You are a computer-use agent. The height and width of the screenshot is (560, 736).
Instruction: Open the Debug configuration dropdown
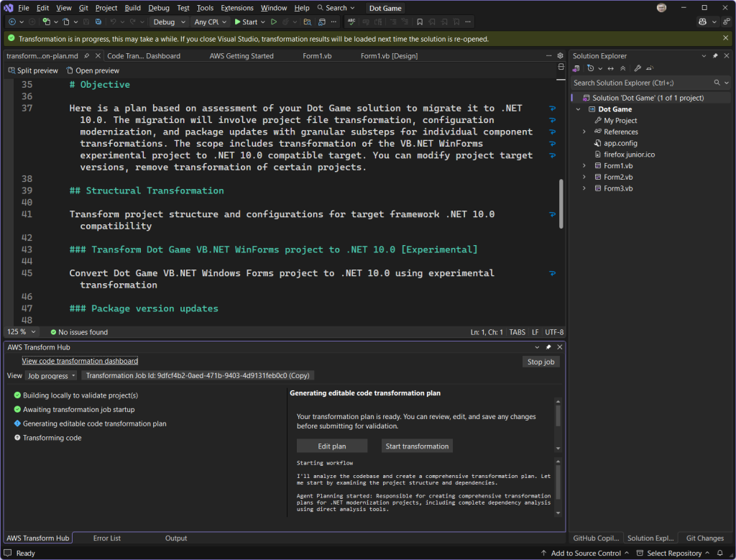click(170, 22)
